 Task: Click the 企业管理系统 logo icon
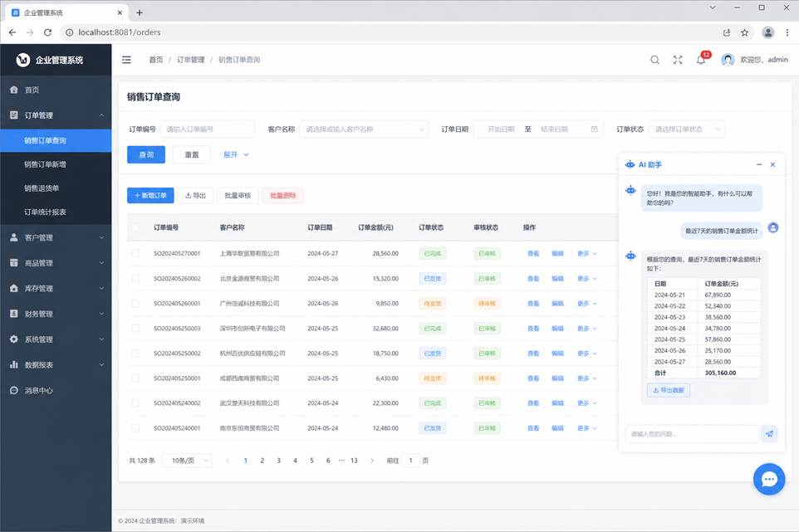(23, 60)
